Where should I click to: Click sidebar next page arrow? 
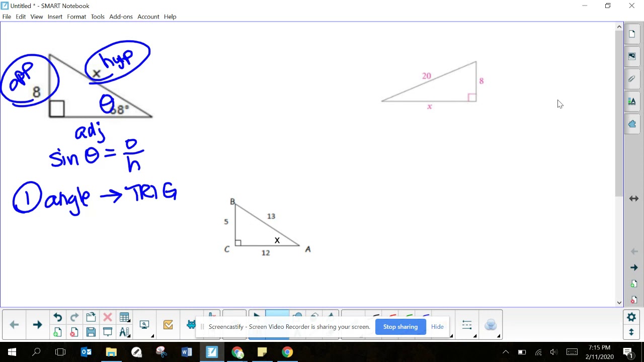[634, 267]
